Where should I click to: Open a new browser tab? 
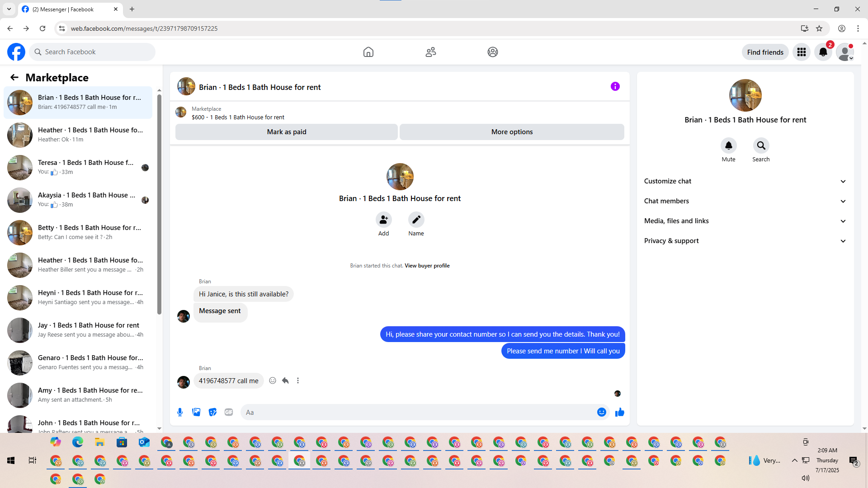click(132, 9)
